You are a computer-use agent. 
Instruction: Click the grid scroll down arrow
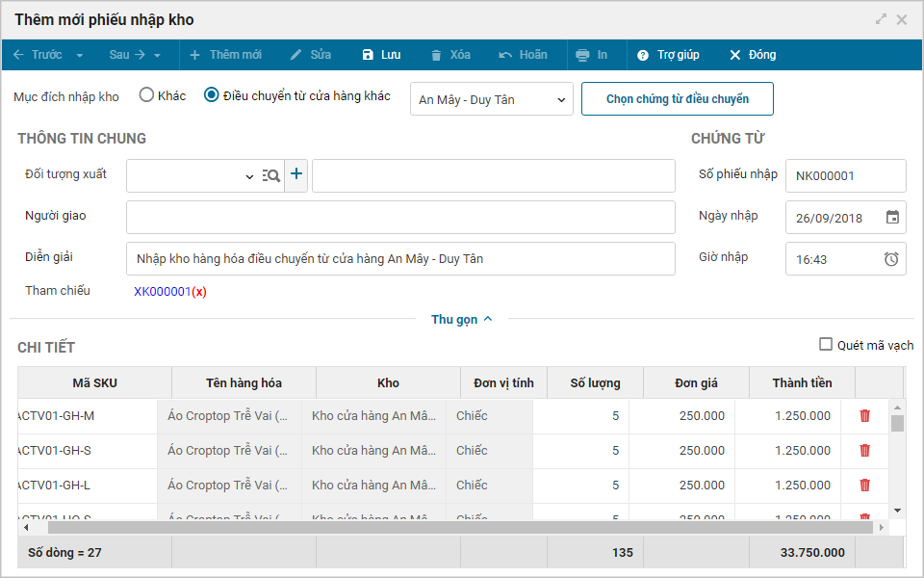[x=897, y=511]
